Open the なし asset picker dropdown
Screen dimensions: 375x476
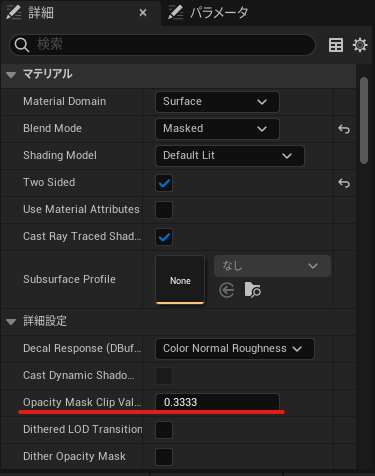coord(272,266)
